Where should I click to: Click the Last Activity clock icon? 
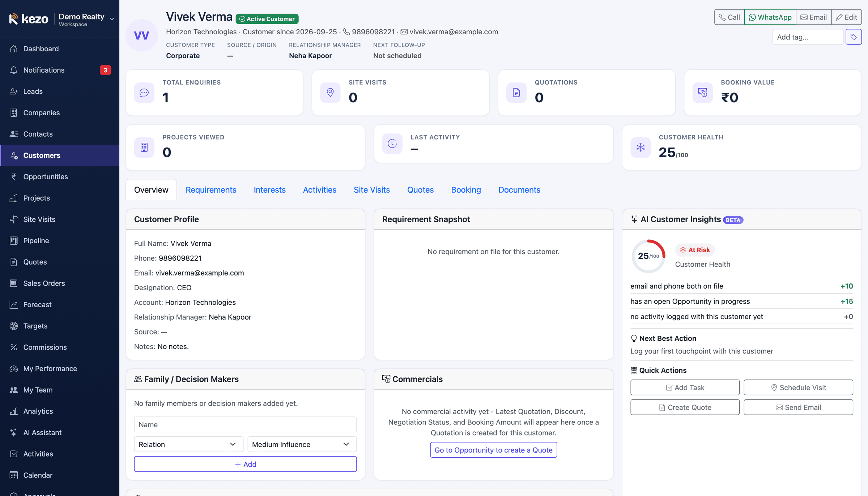click(x=392, y=144)
